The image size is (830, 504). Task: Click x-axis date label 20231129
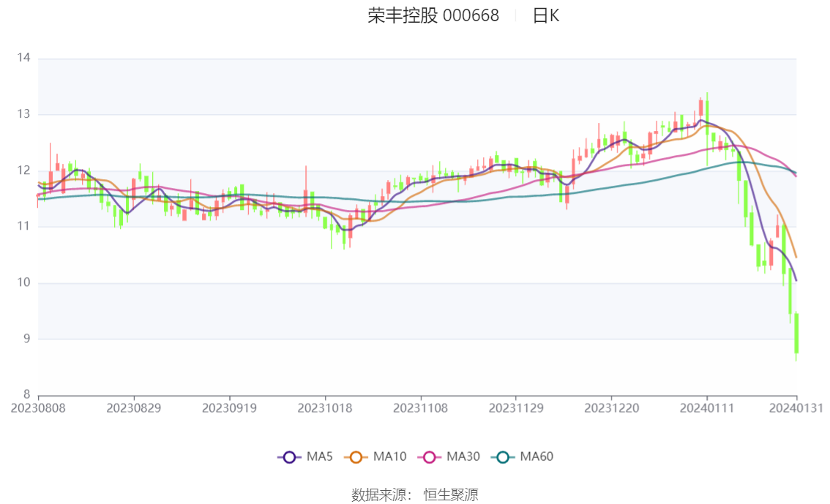pos(516,408)
